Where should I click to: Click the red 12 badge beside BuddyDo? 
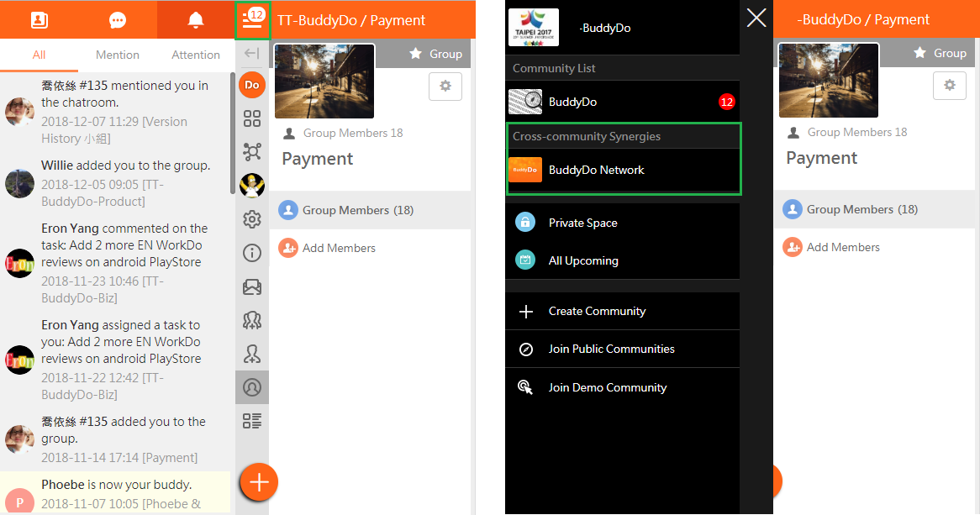(726, 102)
